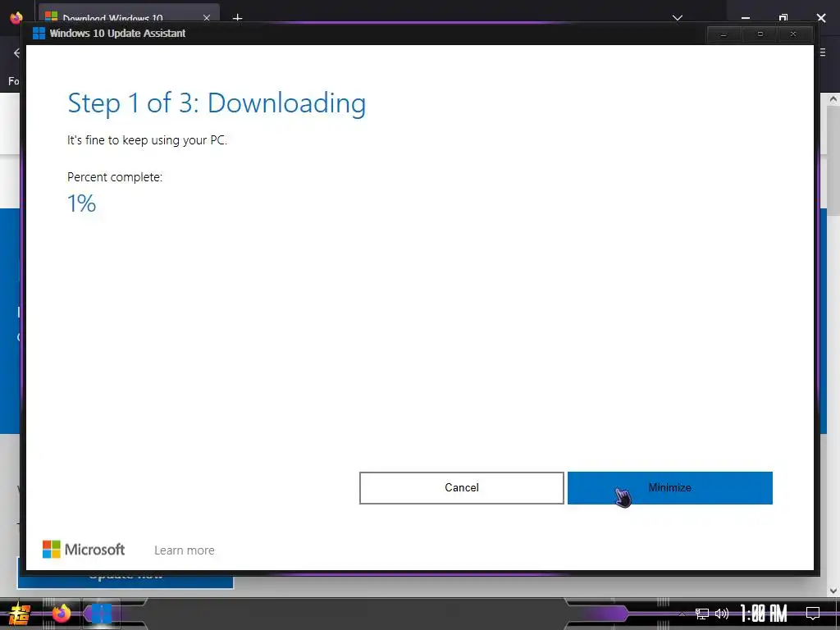Open the network status tray icon
The width and height of the screenshot is (840, 630).
coord(702,614)
